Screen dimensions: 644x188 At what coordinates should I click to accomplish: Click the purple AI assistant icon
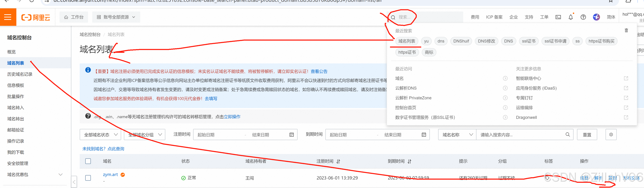click(596, 17)
